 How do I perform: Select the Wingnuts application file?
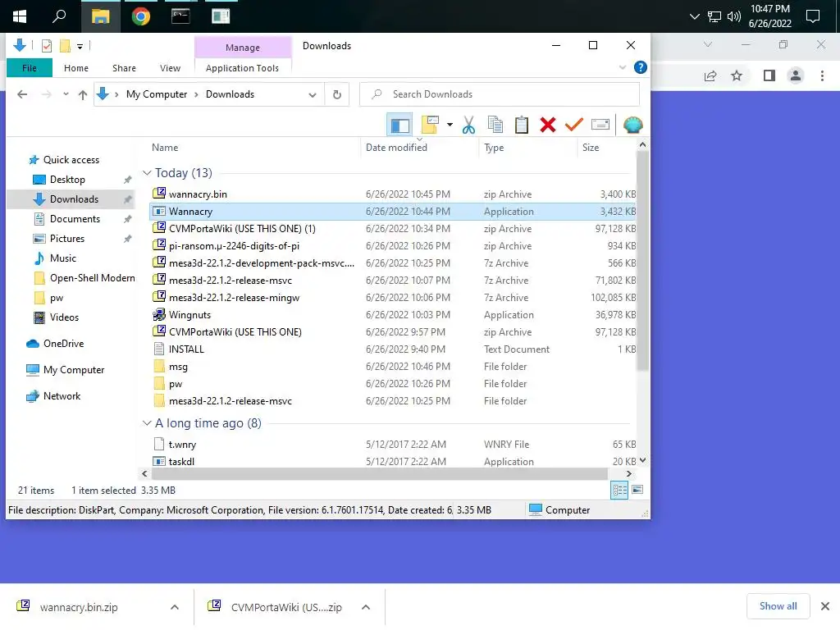coord(393,315)
